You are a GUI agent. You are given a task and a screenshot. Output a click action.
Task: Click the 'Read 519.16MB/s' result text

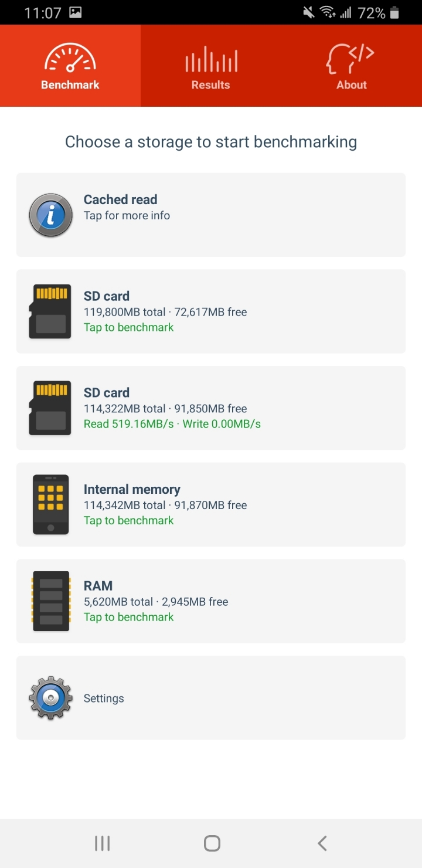129,423
